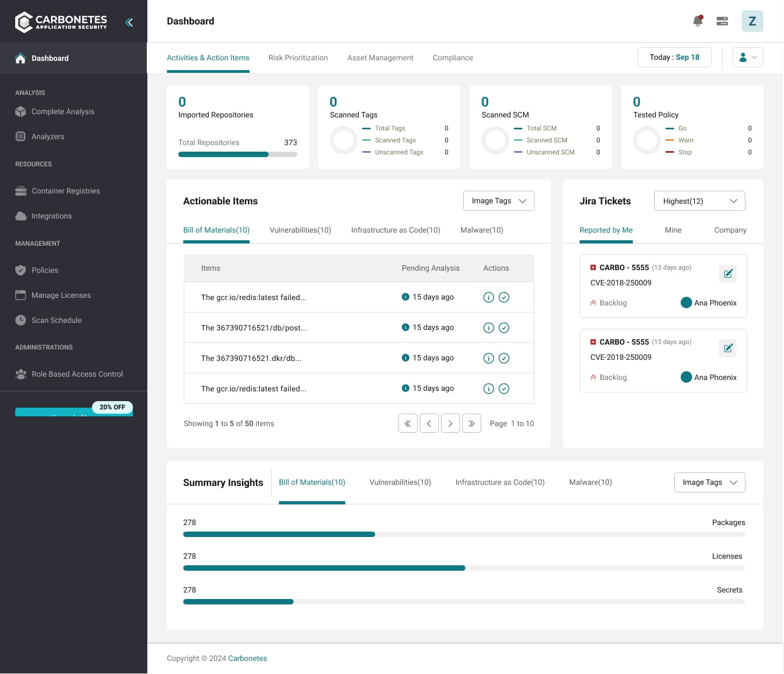Open Infrastructure as Code(10) in Summary Insights
Viewport: 784px width, 674px height.
click(x=500, y=483)
